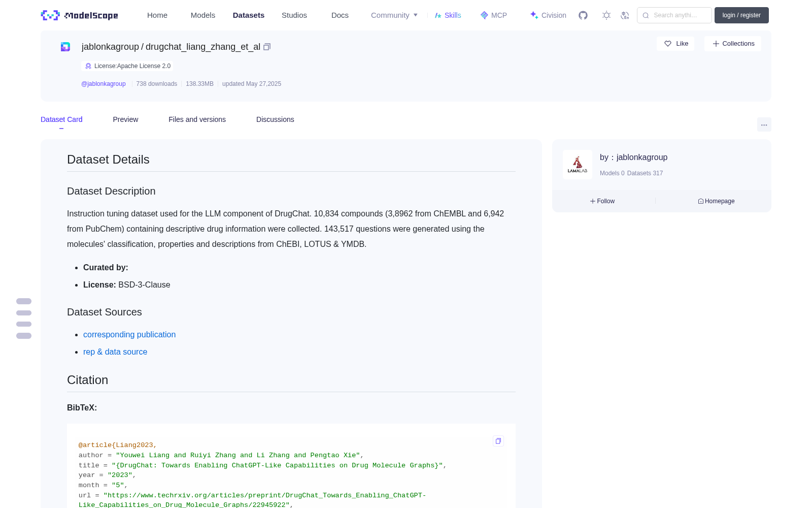
Task: Select the Dataset Card tab
Action: 61,119
